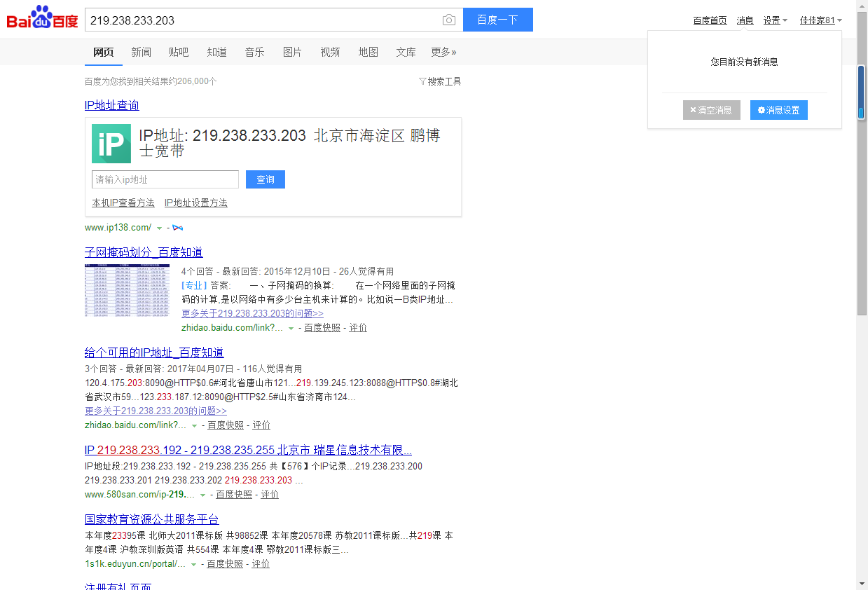Open 消息设置 with the gear icon
The width and height of the screenshot is (868, 590).
click(x=778, y=110)
